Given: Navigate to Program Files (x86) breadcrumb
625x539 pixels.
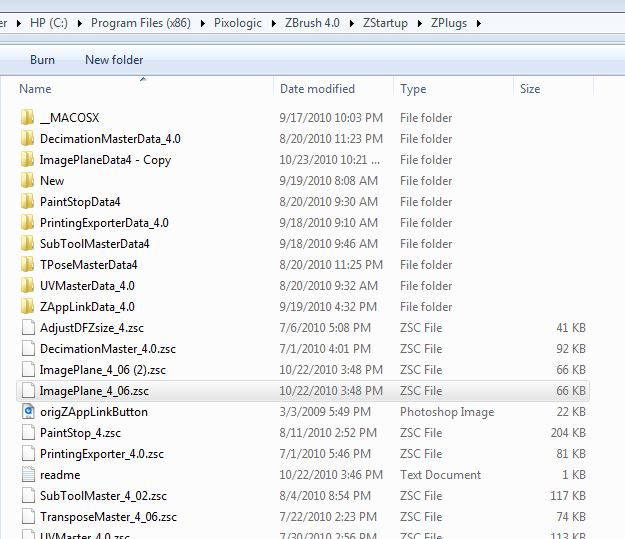Looking at the screenshot, I should click(141, 23).
